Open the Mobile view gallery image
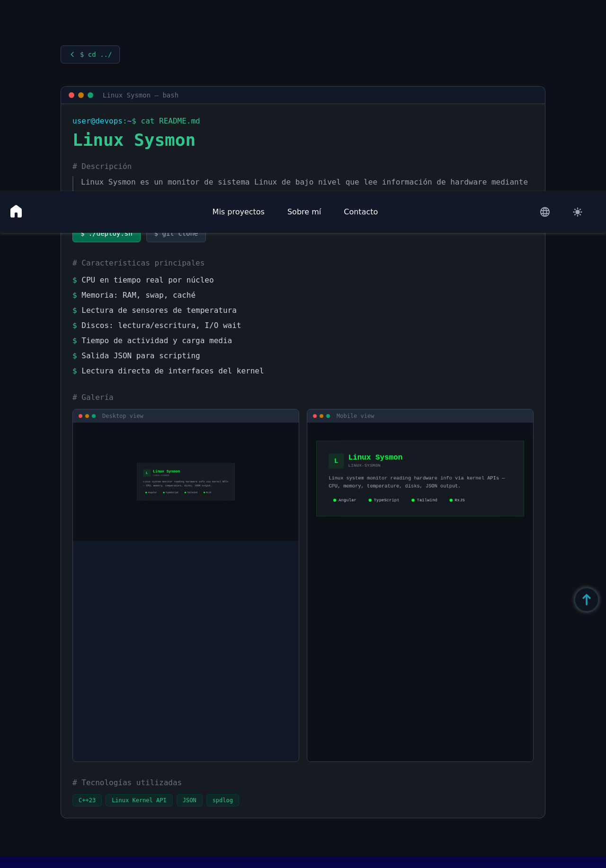Image resolution: width=606 pixels, height=868 pixels. [x=420, y=592]
